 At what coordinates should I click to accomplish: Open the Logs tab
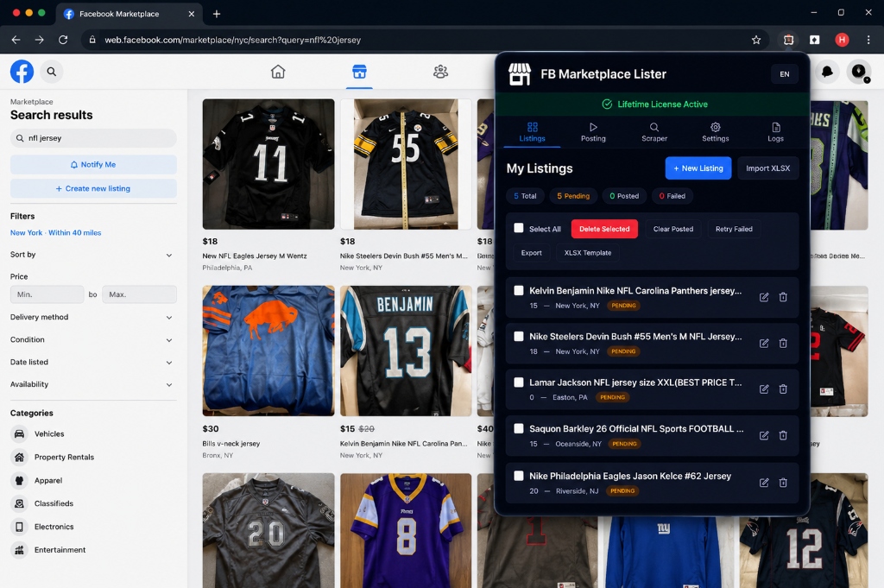coord(776,132)
